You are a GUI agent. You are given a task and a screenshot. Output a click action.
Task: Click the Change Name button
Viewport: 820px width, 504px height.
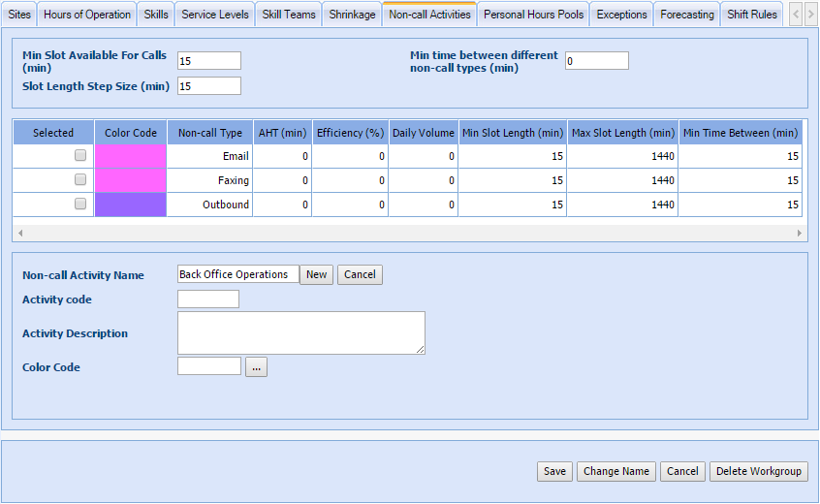tap(615, 471)
